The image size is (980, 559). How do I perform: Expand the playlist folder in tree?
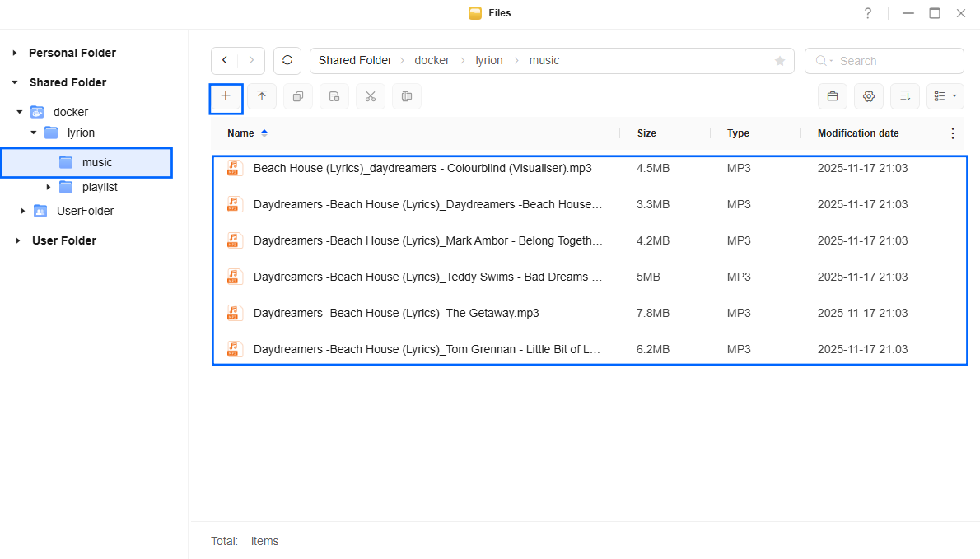(x=49, y=187)
